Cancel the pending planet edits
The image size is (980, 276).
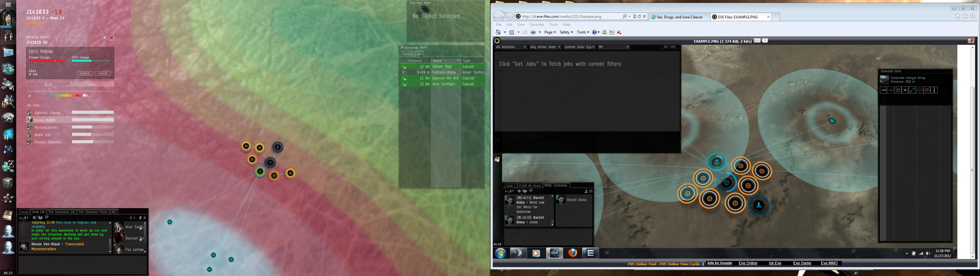point(103,73)
